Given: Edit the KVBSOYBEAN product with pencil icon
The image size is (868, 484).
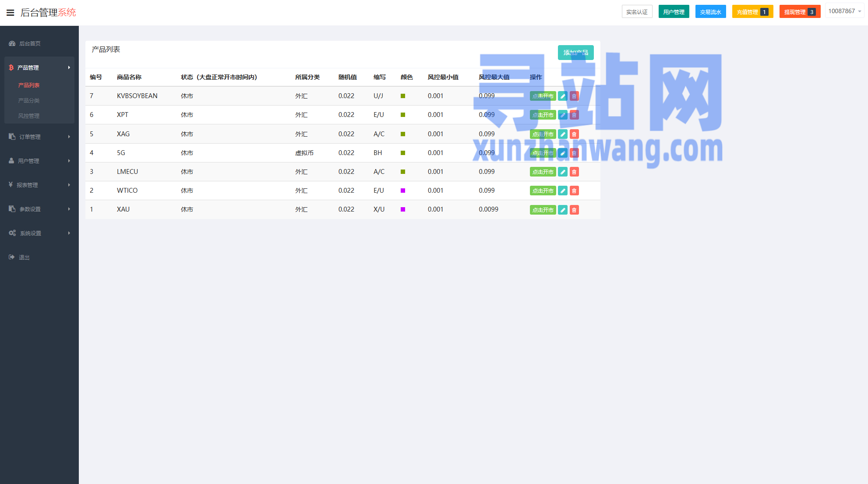Looking at the screenshot, I should pyautogui.click(x=563, y=96).
